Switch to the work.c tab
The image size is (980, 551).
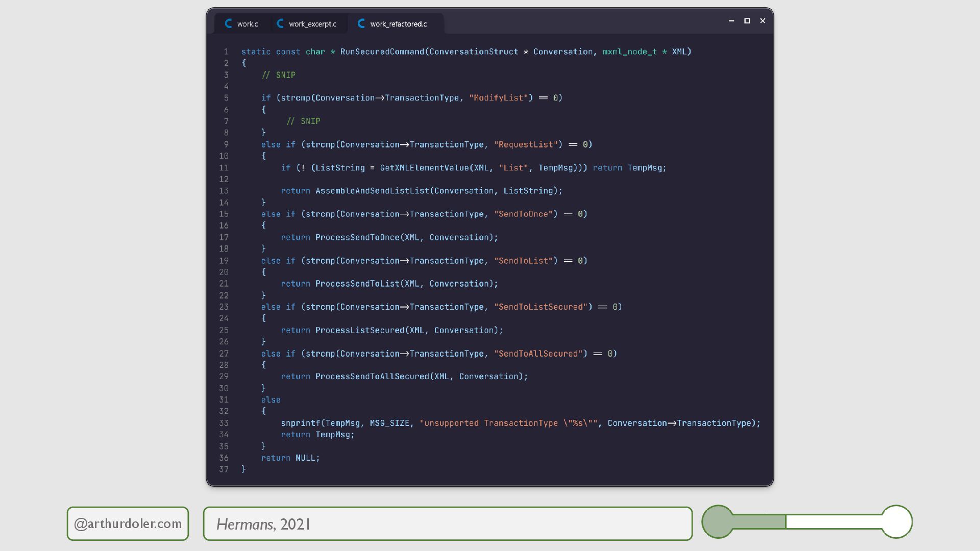pos(248,24)
